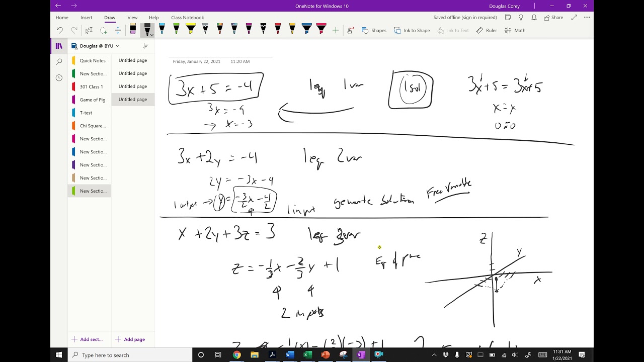Open the Class Notebook tab
Screen dimensions: 644x362
pos(188,18)
